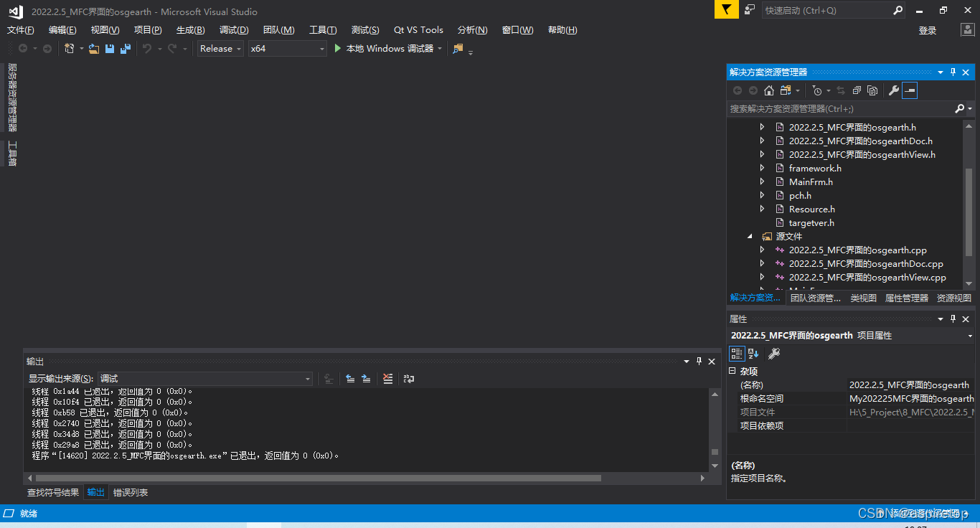980x528 pixels.
Task: Toggle Show All Files in Solution Explorer
Action: (872, 90)
